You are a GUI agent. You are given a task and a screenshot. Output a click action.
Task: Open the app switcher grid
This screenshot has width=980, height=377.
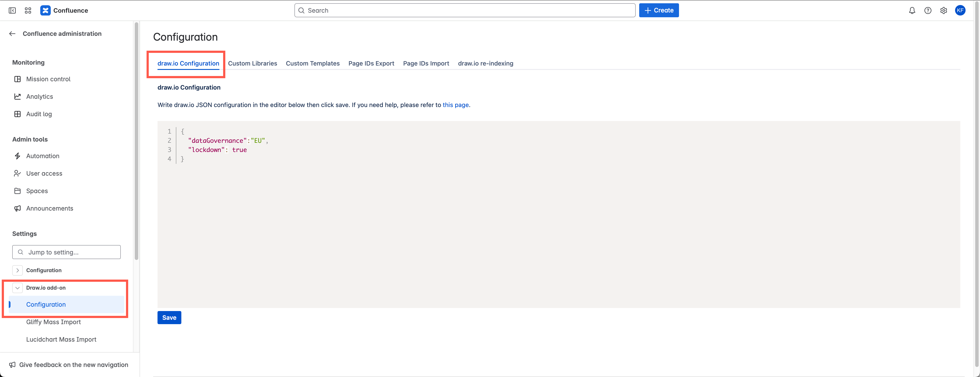[27, 10]
